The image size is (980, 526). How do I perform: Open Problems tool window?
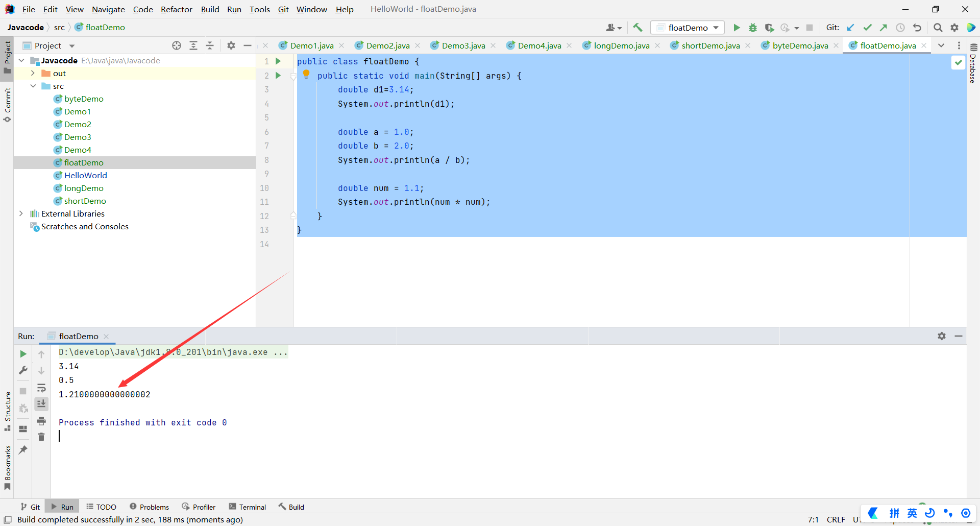click(x=149, y=507)
